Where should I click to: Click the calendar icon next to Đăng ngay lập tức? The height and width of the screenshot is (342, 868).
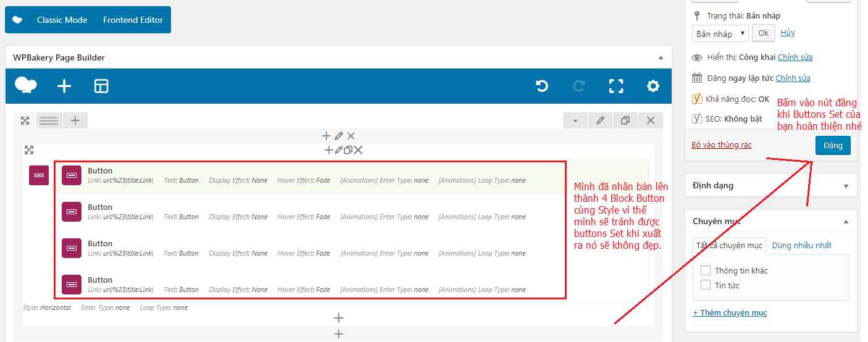pos(697,78)
